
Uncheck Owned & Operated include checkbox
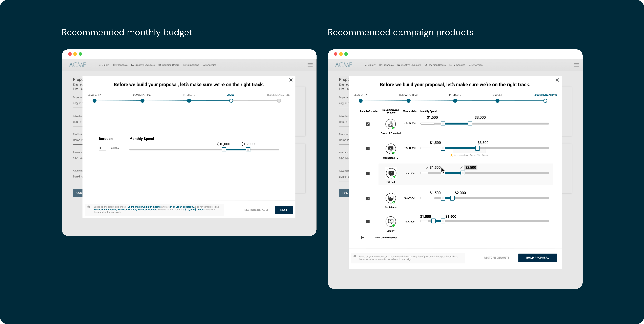[x=368, y=124]
